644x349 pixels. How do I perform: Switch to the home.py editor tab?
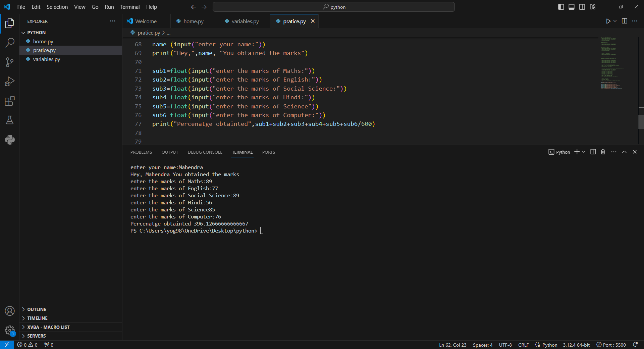point(194,21)
